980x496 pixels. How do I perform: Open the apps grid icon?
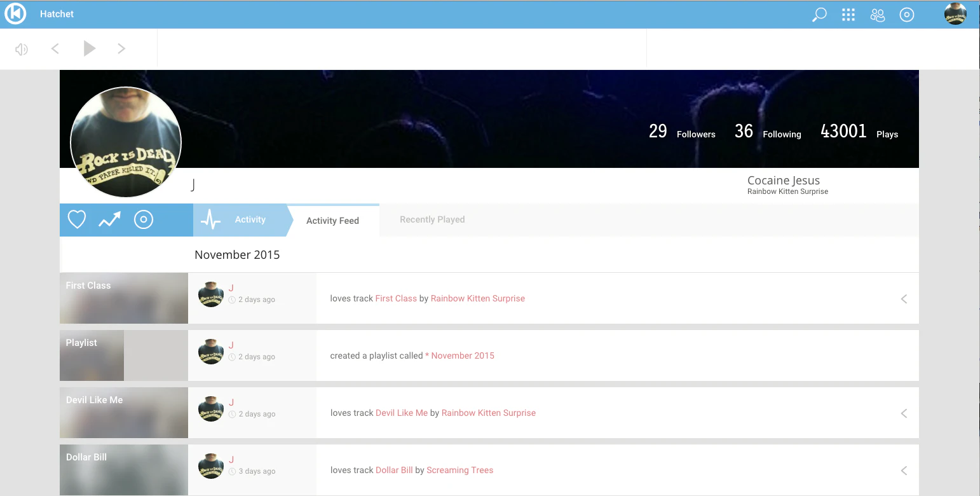tap(848, 15)
